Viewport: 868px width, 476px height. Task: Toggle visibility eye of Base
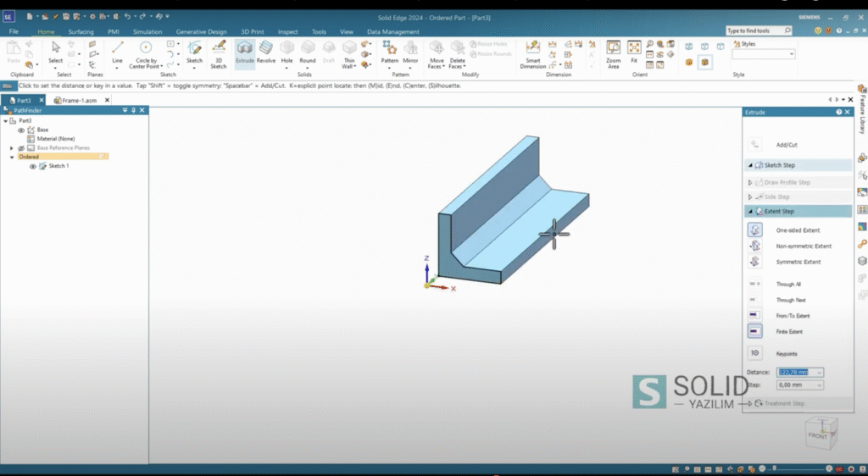pyautogui.click(x=21, y=130)
